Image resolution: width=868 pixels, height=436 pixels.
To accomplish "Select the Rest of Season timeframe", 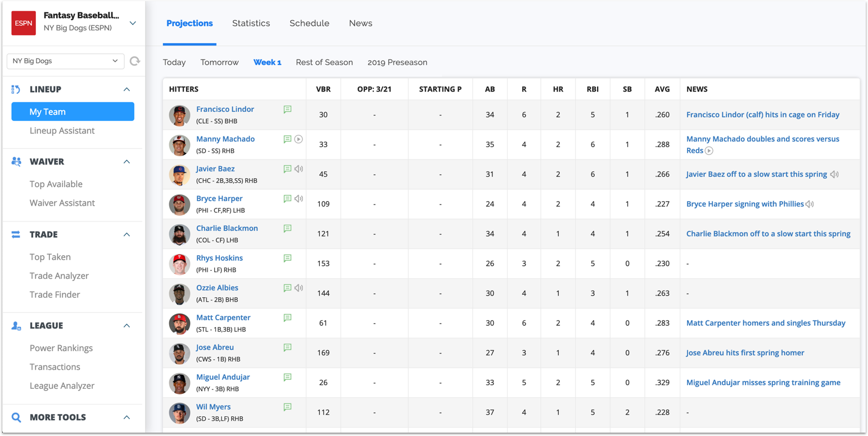I will [x=324, y=62].
